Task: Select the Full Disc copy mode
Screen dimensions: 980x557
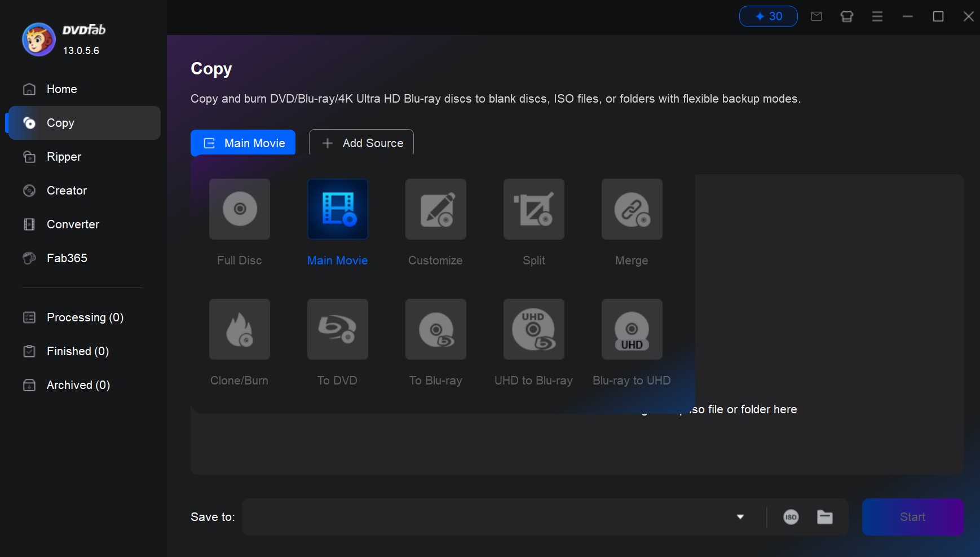Action: 239,222
